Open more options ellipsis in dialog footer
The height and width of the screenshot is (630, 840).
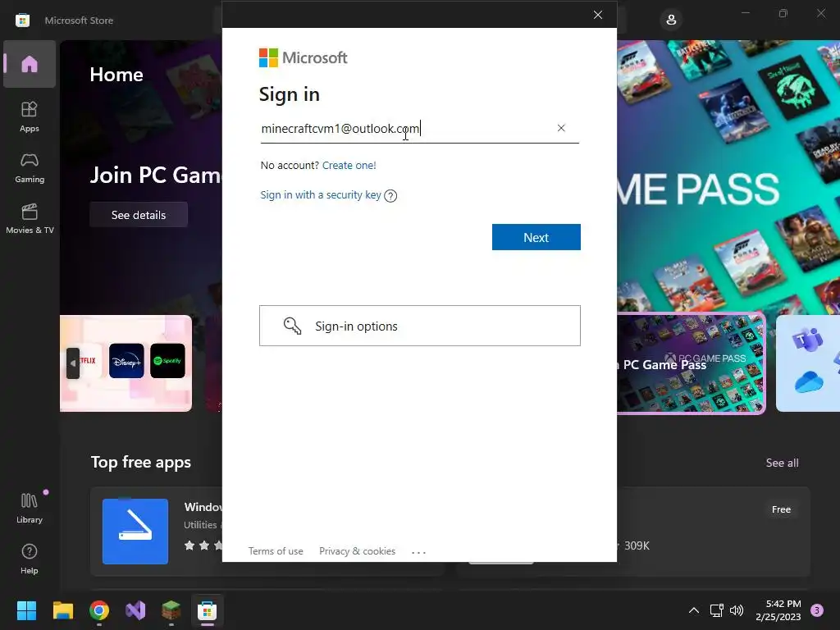[418, 552]
